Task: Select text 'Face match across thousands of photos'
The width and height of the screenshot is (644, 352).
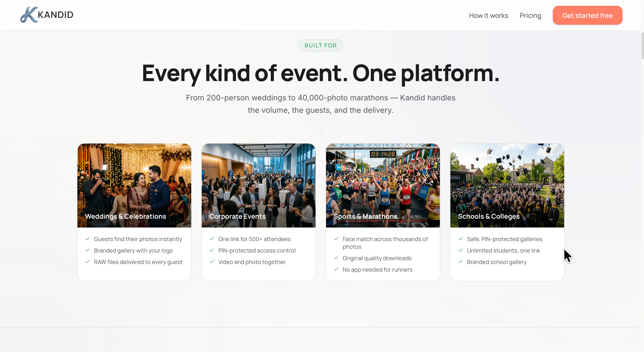Action: pyautogui.click(x=385, y=243)
